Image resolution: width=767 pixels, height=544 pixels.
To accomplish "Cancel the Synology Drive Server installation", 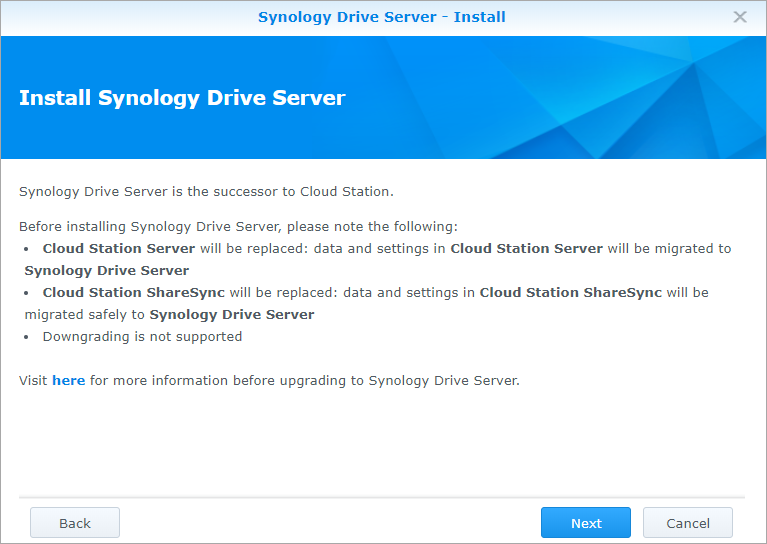I will coord(688,523).
